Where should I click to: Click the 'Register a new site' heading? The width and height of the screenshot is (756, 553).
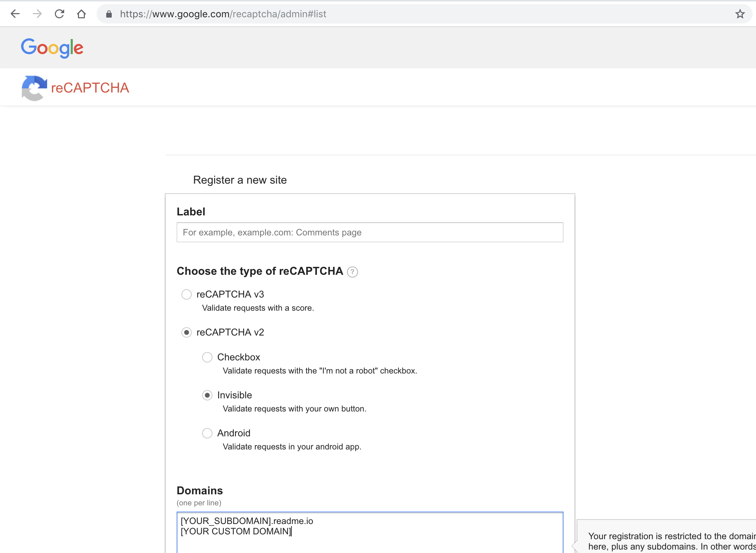tap(240, 180)
